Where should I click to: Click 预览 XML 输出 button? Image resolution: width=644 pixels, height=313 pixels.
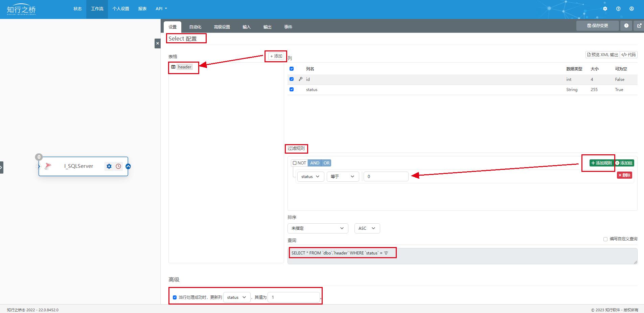point(602,55)
